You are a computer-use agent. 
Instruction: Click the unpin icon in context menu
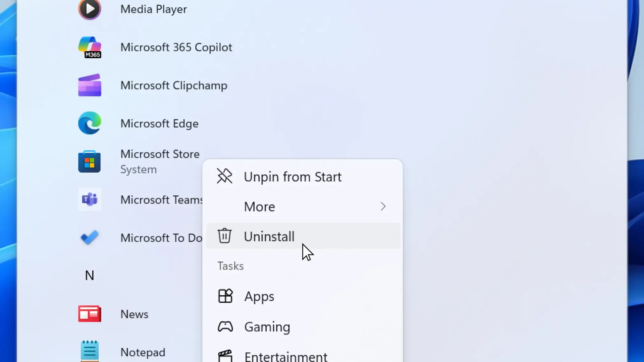point(224,176)
